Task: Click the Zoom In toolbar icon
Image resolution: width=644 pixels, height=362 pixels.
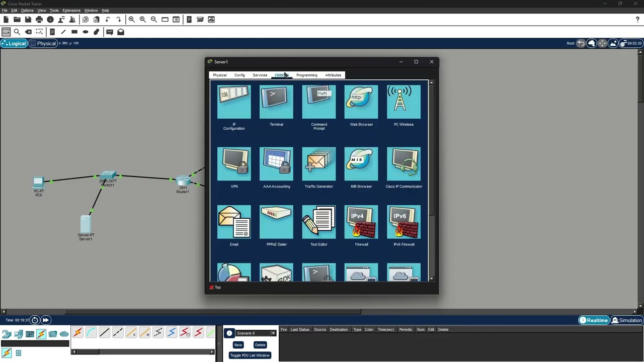Action: click(132, 20)
